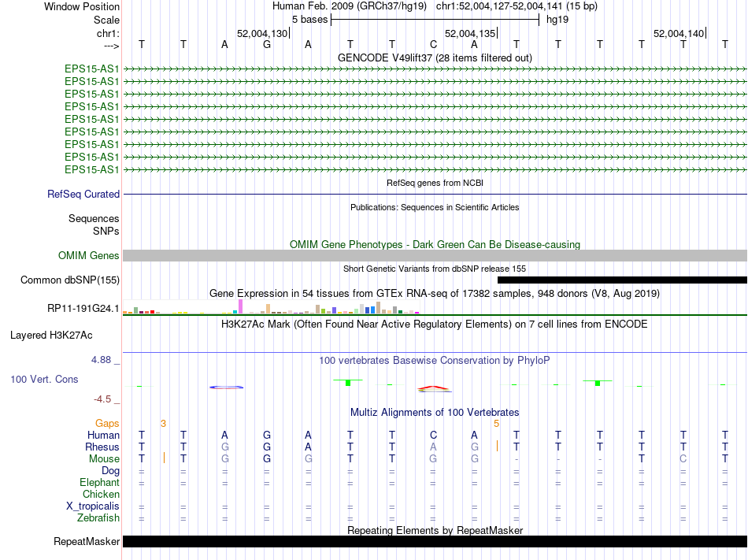Click the G base in the ruler sequence row

tap(267, 44)
